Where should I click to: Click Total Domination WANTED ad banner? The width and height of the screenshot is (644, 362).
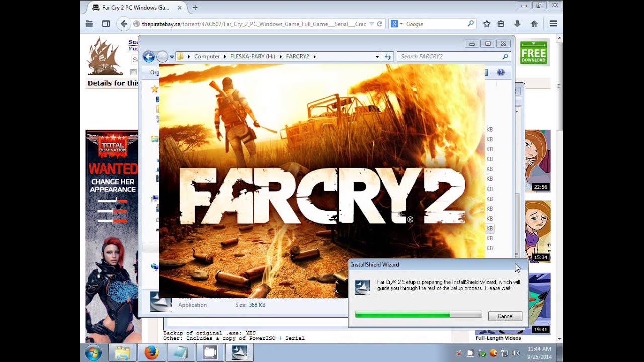pyautogui.click(x=112, y=236)
